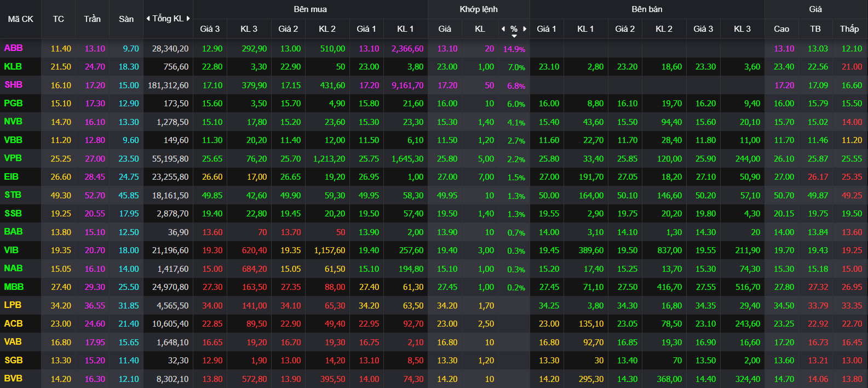Sort by Giá 2 under Bên mua
The height and width of the screenshot is (388, 868).
click(288, 28)
